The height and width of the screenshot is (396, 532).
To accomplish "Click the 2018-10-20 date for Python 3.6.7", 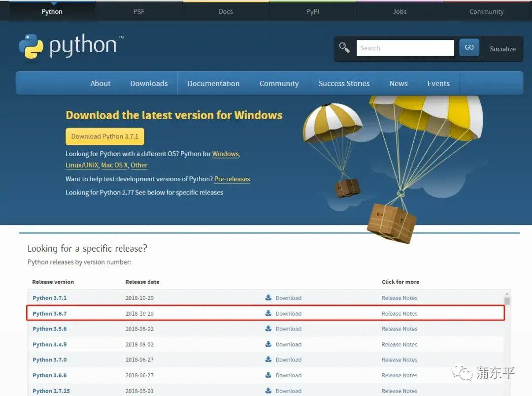I will tap(139, 314).
